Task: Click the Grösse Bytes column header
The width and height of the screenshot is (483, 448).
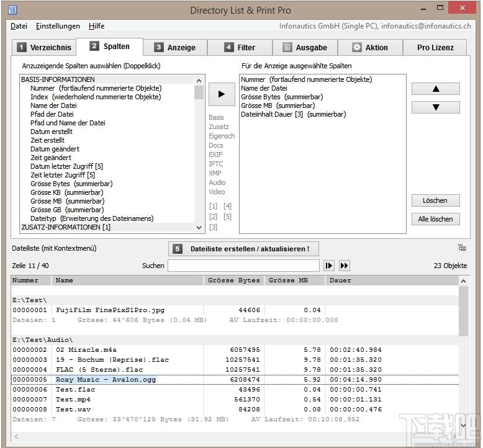Action: click(x=234, y=280)
